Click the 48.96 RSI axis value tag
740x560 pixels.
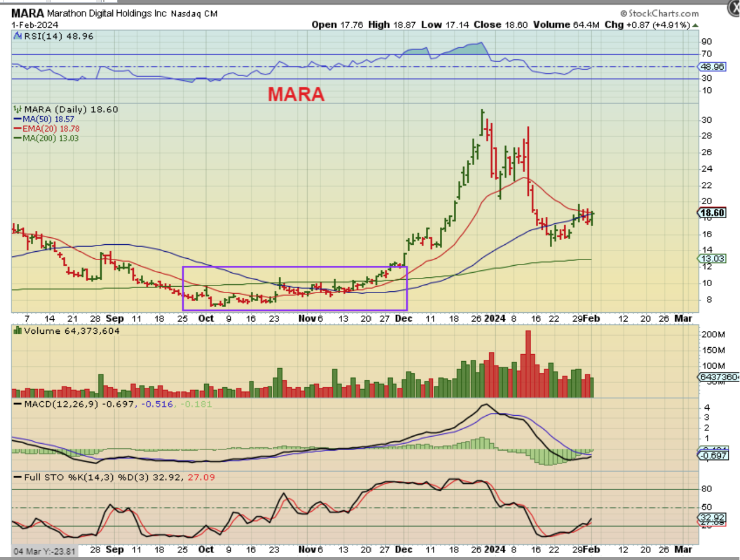click(712, 67)
